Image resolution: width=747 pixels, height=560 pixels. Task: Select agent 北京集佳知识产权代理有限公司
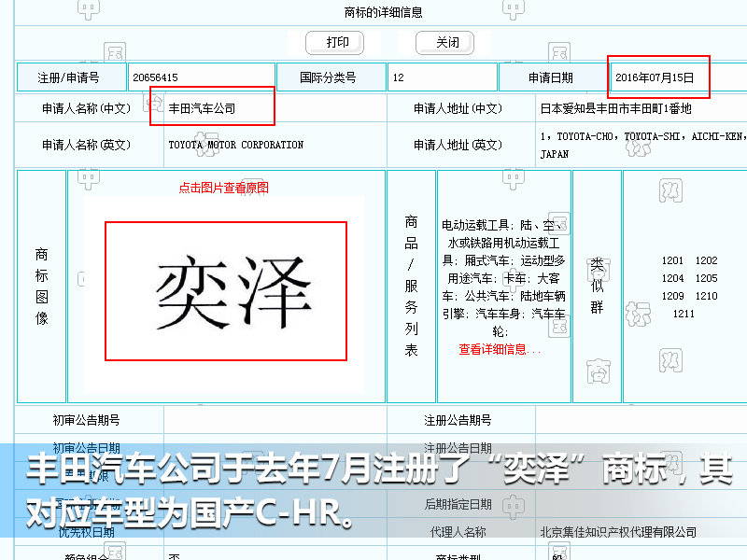click(618, 532)
